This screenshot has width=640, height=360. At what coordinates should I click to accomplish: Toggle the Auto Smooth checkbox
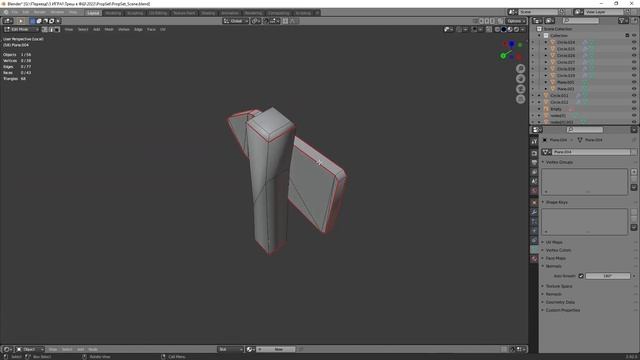coord(581,276)
